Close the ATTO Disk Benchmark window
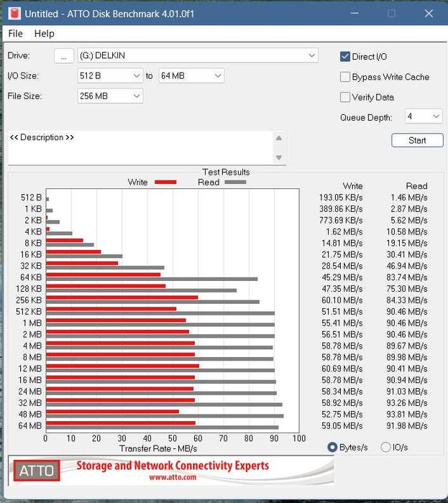Screen dimensions: 448x503 click(x=429, y=14)
